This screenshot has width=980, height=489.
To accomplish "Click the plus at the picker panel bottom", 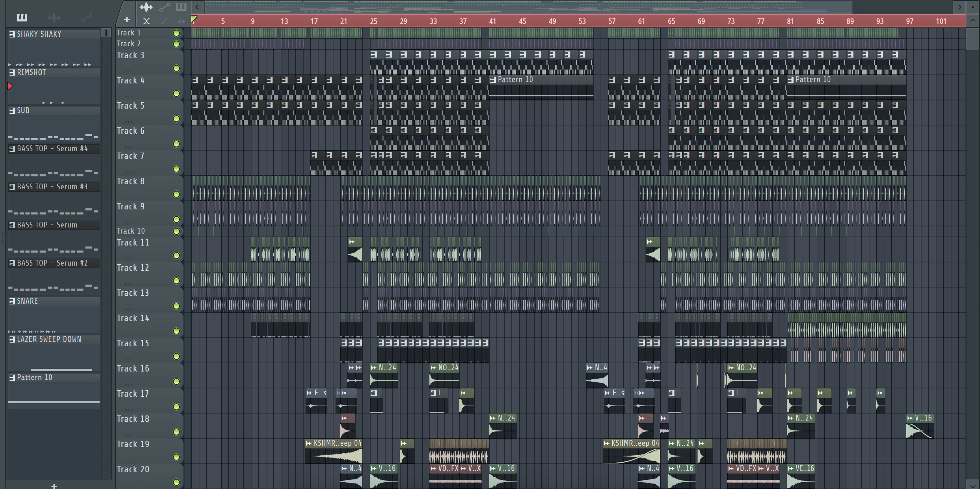I will click(x=54, y=486).
